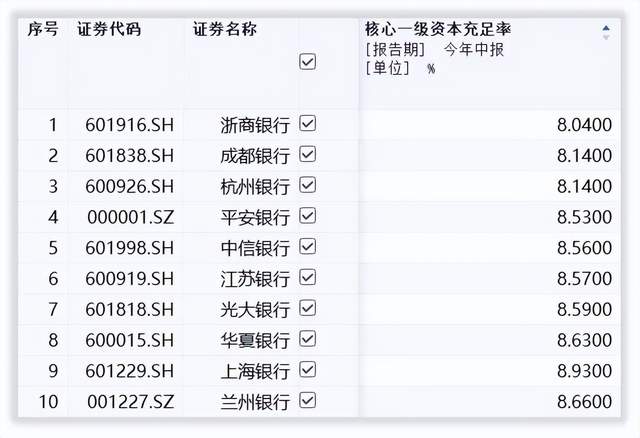Click the 8.5700 value cell

click(584, 279)
